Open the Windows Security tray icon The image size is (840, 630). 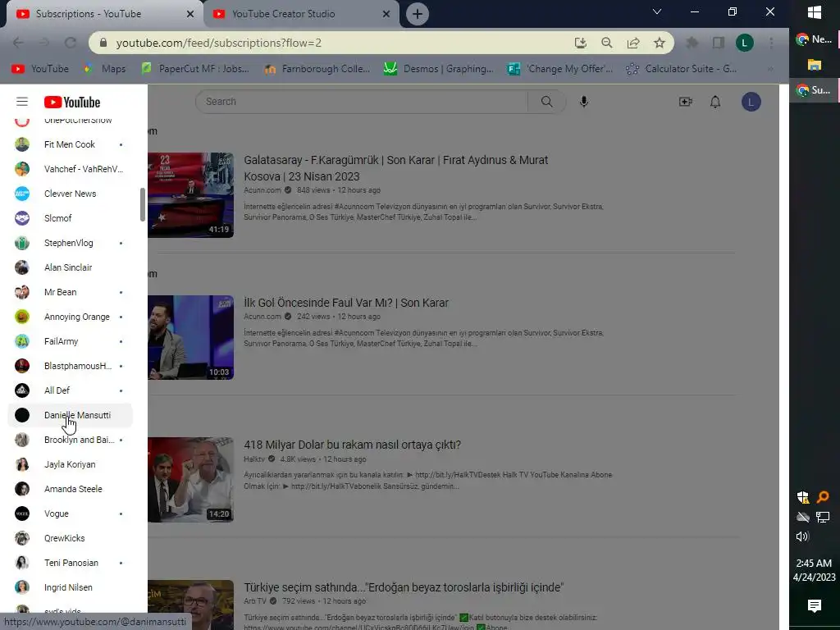point(803,497)
